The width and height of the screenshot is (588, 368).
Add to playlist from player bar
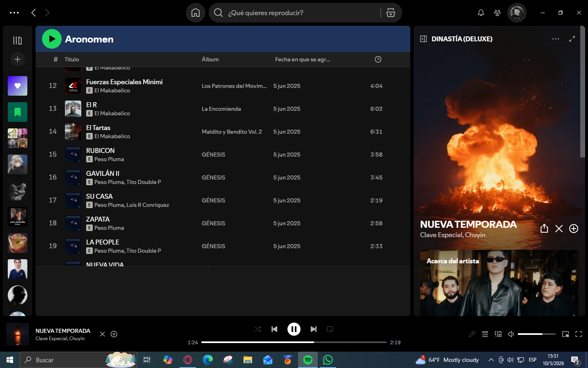tap(114, 334)
